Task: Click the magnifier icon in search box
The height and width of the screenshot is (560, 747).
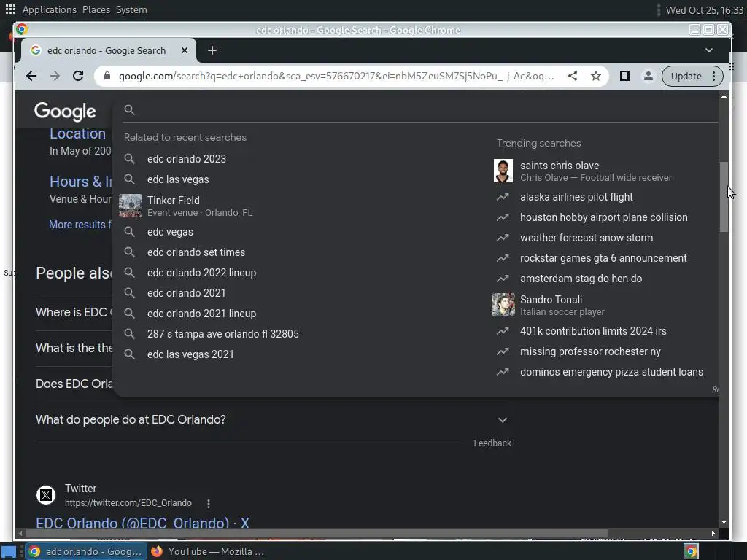Action: pos(130,110)
